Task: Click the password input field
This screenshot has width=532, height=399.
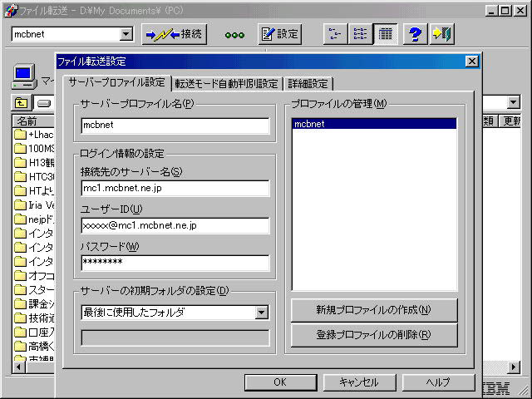Action: [175, 263]
